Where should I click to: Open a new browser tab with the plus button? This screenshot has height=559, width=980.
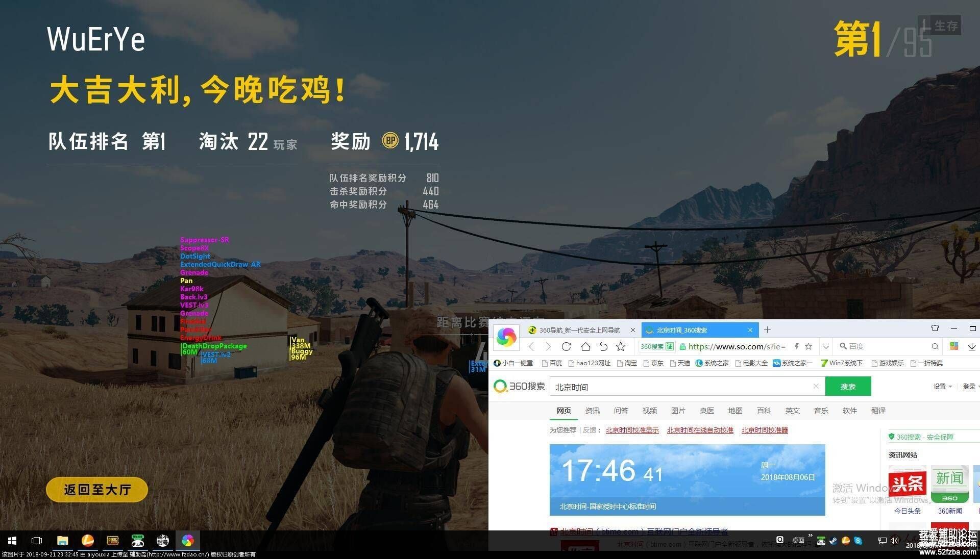pos(767,330)
